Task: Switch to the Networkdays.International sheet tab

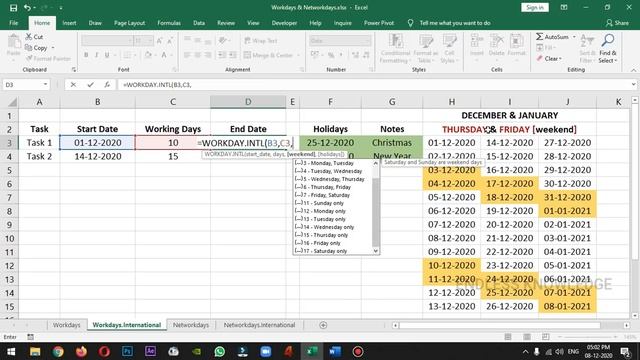Action: pos(259,325)
